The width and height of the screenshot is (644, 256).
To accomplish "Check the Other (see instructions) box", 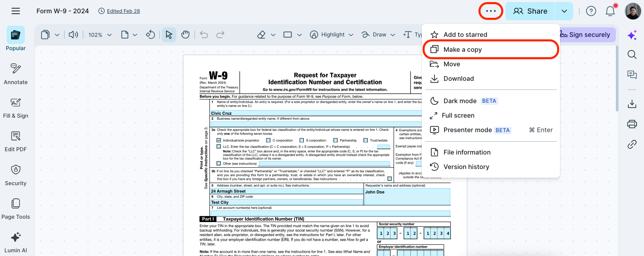I will coord(219,163).
